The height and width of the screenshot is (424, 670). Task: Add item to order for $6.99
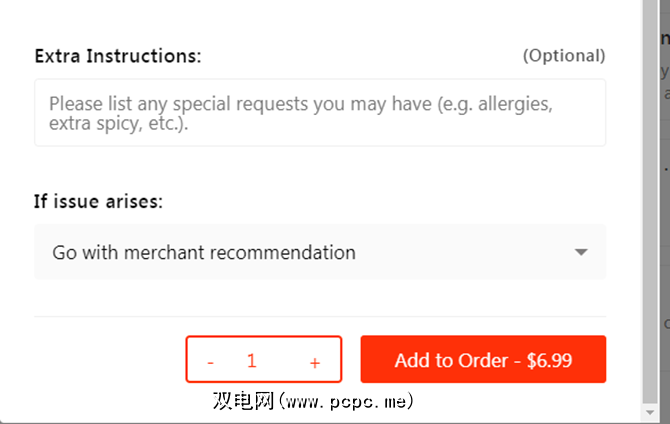(483, 360)
